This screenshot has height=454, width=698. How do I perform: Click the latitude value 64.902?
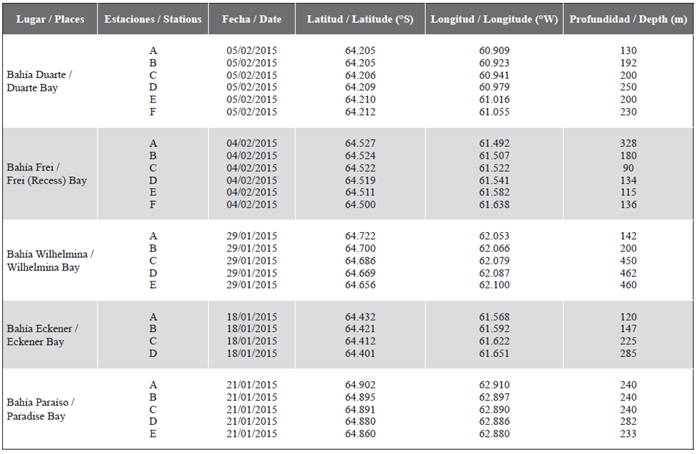(360, 384)
